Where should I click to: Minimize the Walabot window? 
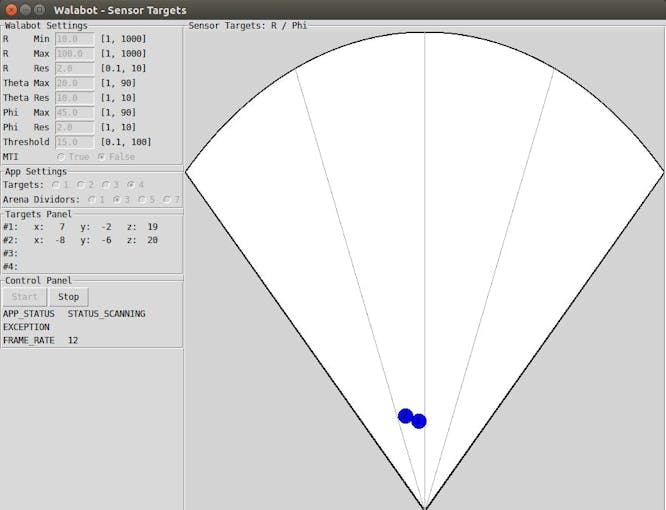[25, 10]
